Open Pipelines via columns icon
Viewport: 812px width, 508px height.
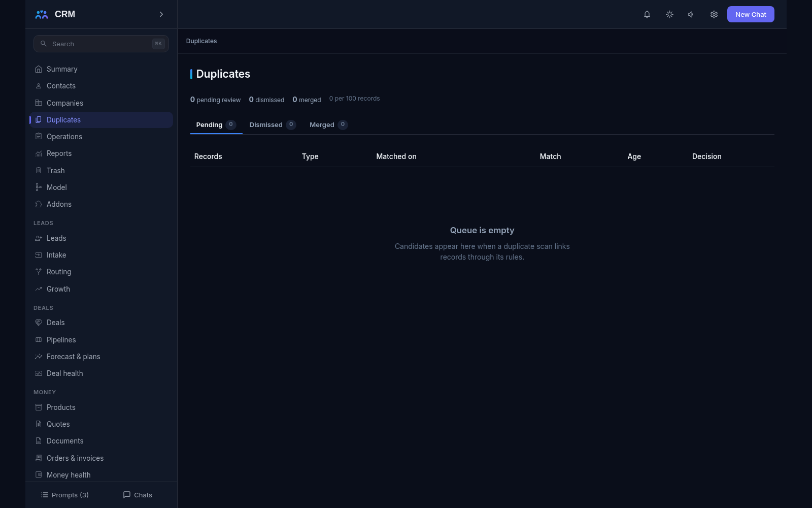tap(39, 340)
